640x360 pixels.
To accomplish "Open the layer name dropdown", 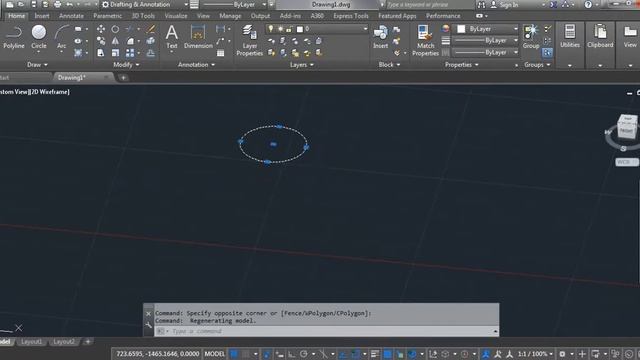I will tap(317, 29).
